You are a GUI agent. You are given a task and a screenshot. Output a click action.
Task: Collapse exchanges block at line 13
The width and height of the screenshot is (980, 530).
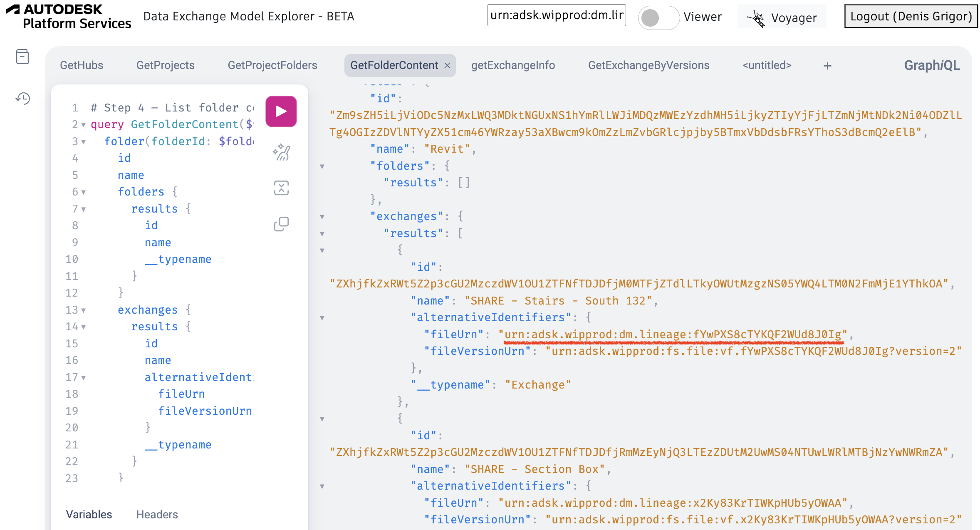coord(84,310)
